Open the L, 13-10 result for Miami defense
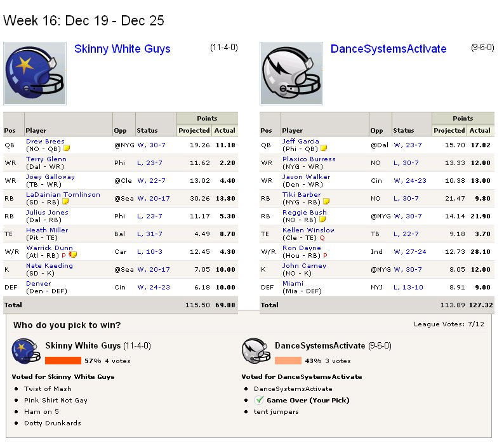 (408, 287)
